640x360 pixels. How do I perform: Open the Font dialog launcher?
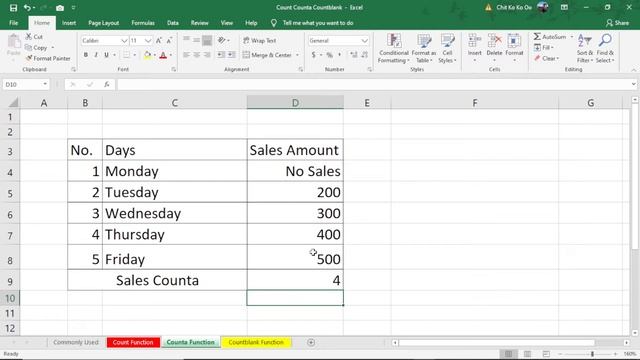(174, 69)
